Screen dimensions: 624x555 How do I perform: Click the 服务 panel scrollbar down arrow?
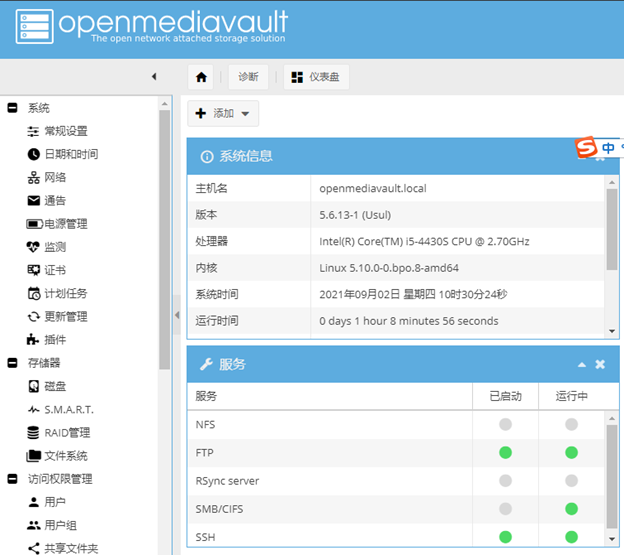click(612, 539)
